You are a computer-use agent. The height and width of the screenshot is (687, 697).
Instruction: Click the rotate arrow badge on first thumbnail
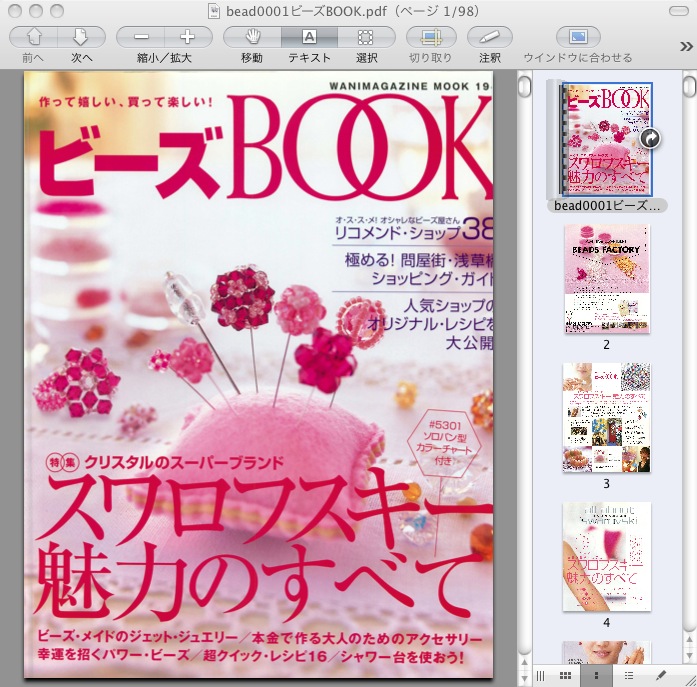click(x=650, y=139)
